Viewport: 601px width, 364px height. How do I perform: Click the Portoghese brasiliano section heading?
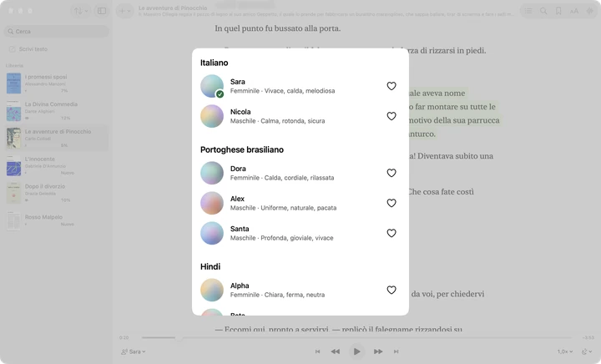242,149
